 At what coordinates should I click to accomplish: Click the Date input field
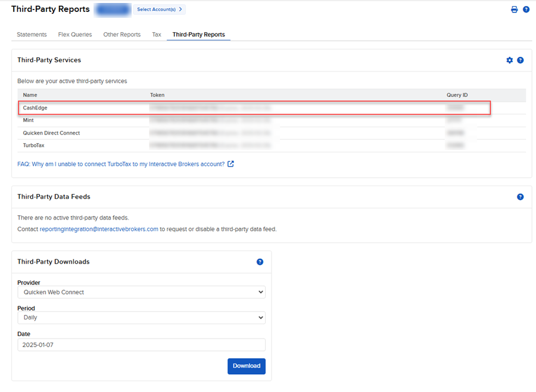coord(141,345)
